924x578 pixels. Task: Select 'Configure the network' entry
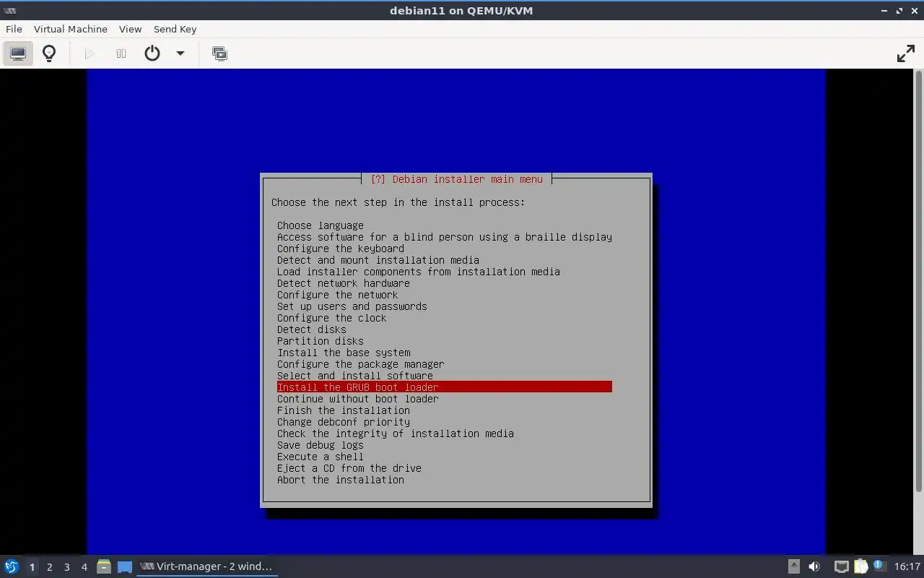(x=337, y=295)
